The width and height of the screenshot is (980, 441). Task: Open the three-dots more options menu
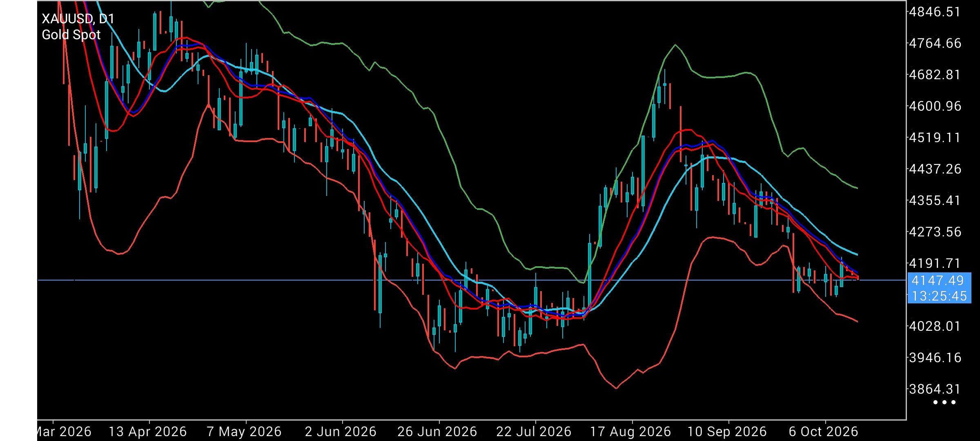point(944,402)
